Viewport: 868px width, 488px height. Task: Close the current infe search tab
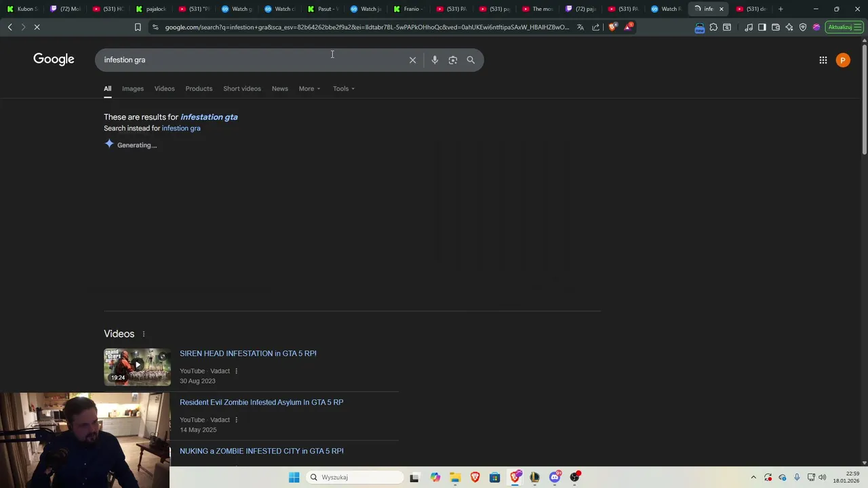point(722,9)
